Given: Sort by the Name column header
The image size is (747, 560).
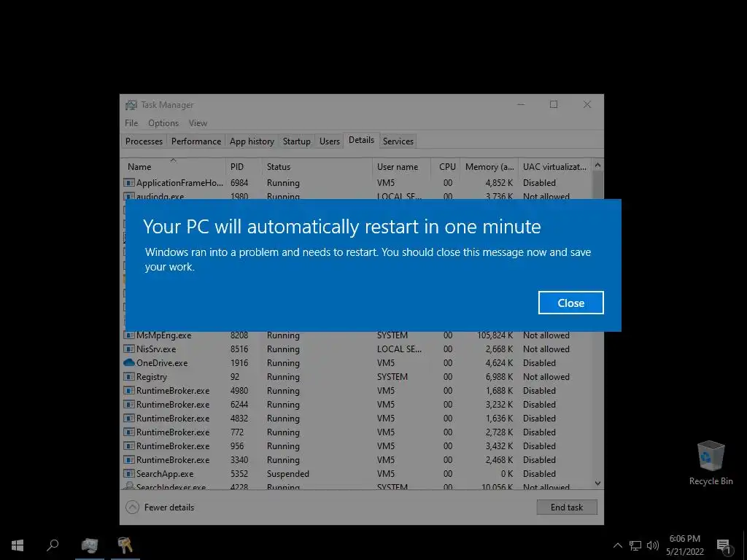Looking at the screenshot, I should (173, 167).
